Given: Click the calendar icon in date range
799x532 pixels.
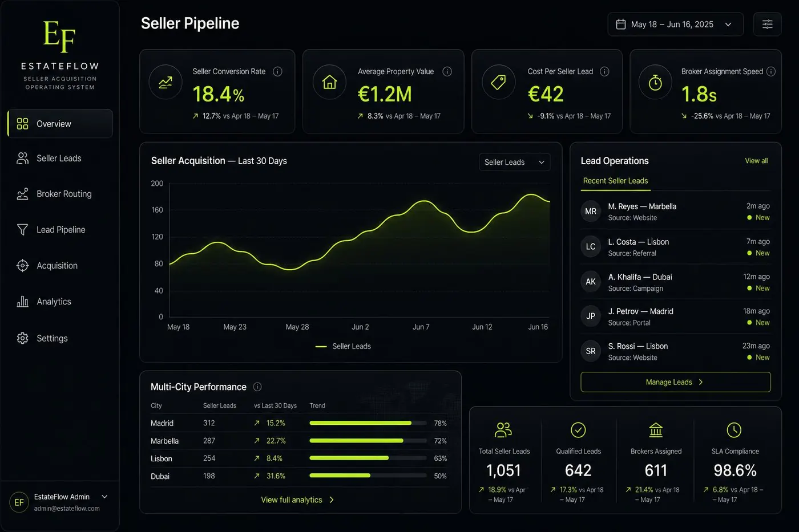Looking at the screenshot, I should [x=621, y=24].
